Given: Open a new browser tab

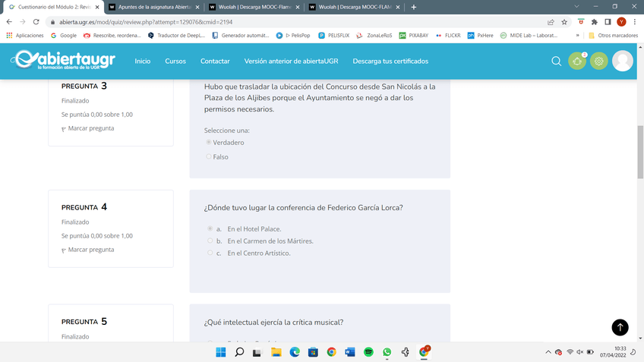Looking at the screenshot, I should click(414, 7).
